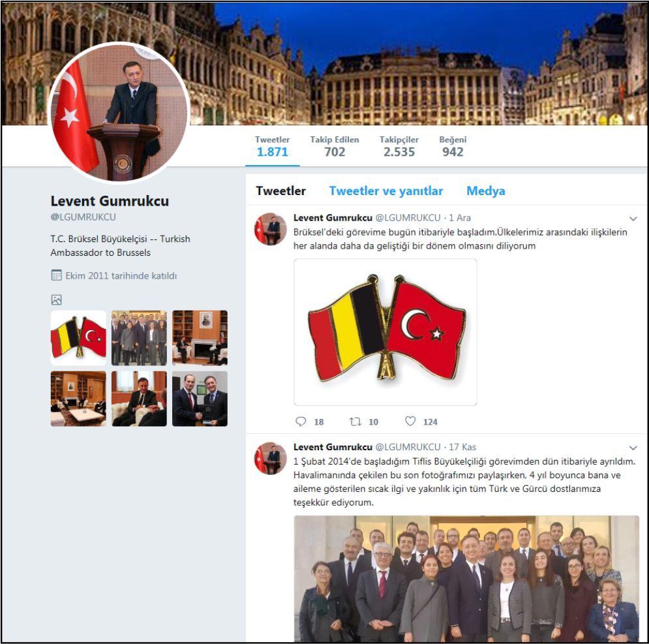Click the calendar icon beside join date
Viewport: 649px width, 644px height.
(x=56, y=275)
